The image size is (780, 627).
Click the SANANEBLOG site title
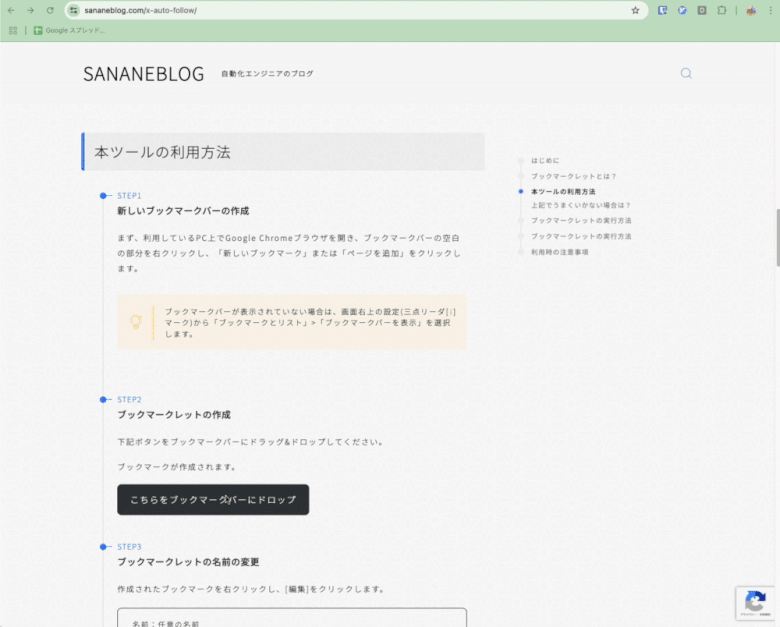point(144,74)
